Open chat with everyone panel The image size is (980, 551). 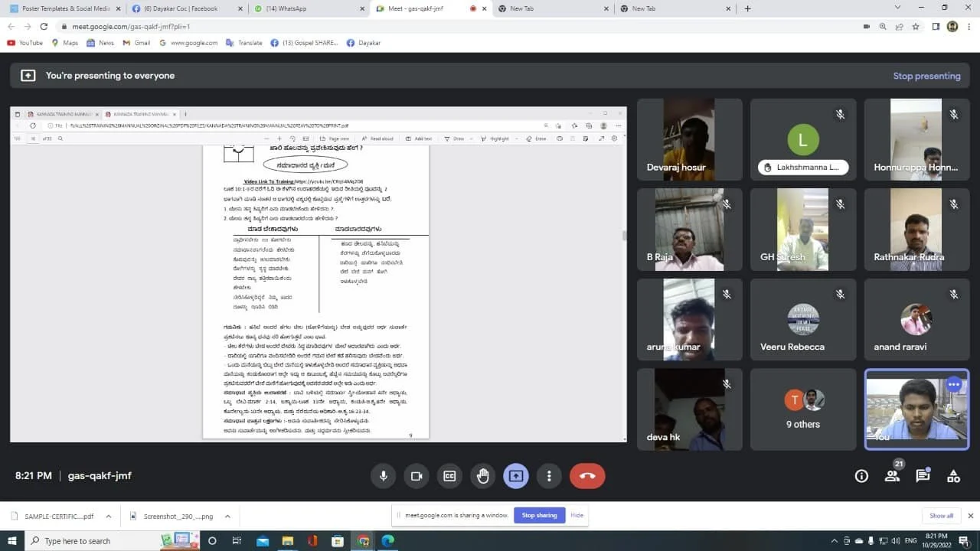tap(923, 476)
